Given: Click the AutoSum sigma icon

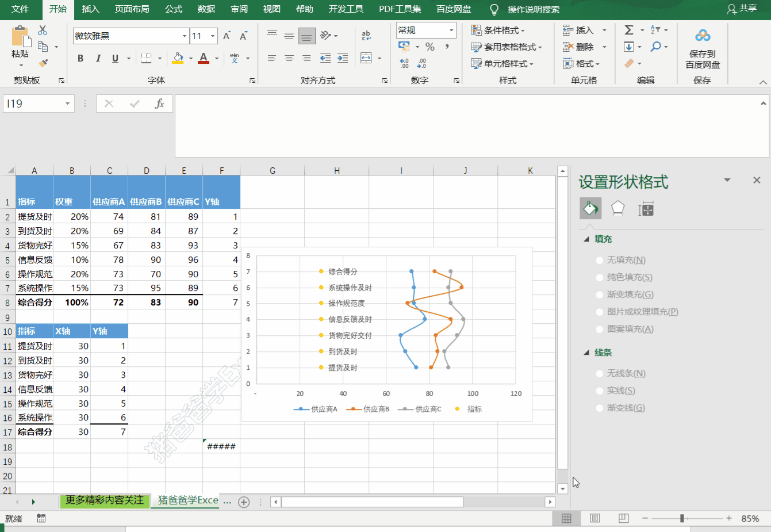Looking at the screenshot, I should 629,30.
